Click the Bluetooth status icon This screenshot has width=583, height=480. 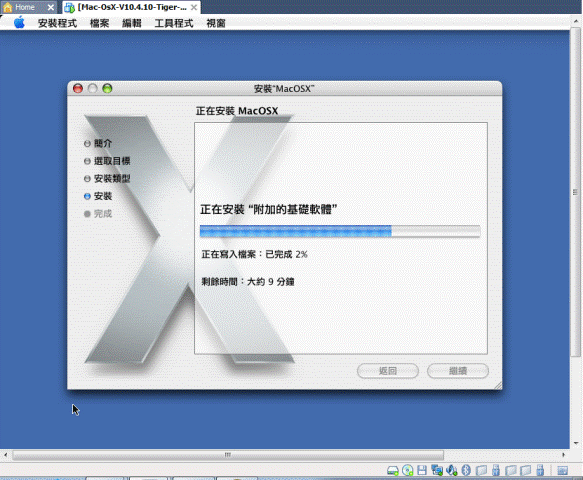pos(466,470)
